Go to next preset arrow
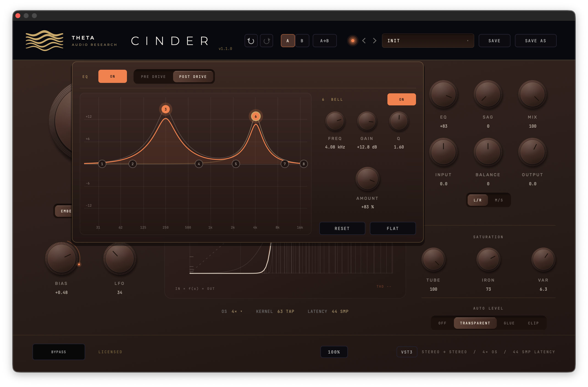 [375, 41]
